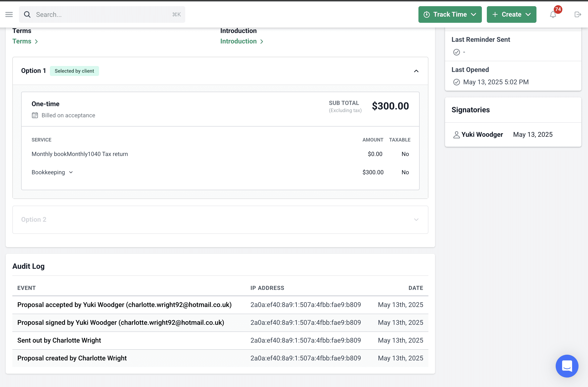Click the Yuki Woodger signatory name
This screenshot has width=588, height=387.
tap(482, 135)
